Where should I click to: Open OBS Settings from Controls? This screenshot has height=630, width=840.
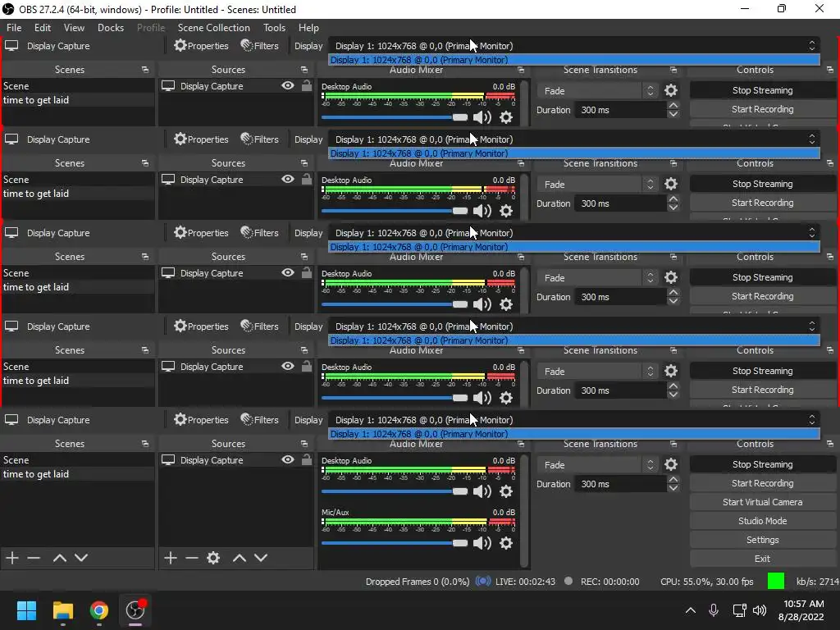coord(762,540)
